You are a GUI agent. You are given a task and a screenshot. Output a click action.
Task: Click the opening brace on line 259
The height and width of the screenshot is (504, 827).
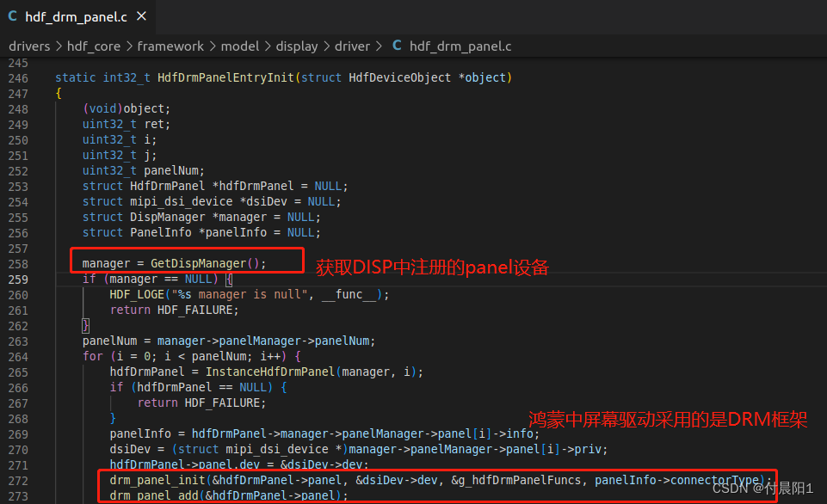tap(229, 279)
